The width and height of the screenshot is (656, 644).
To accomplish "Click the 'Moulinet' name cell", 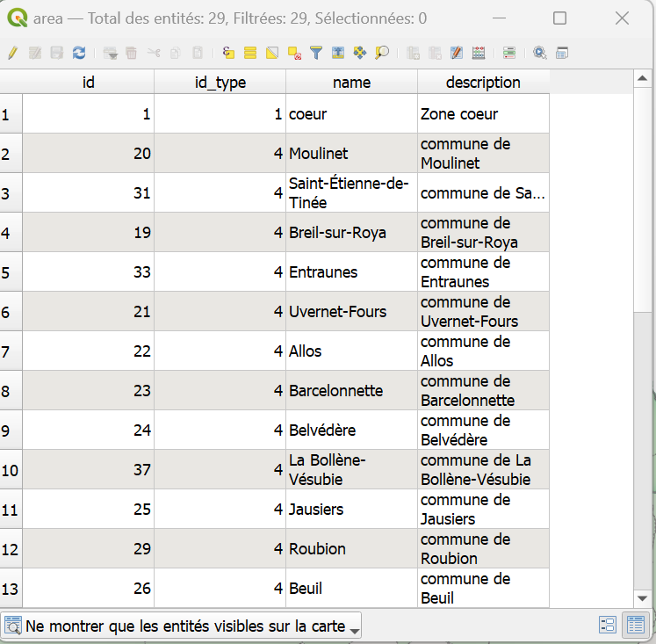I will tap(352, 154).
